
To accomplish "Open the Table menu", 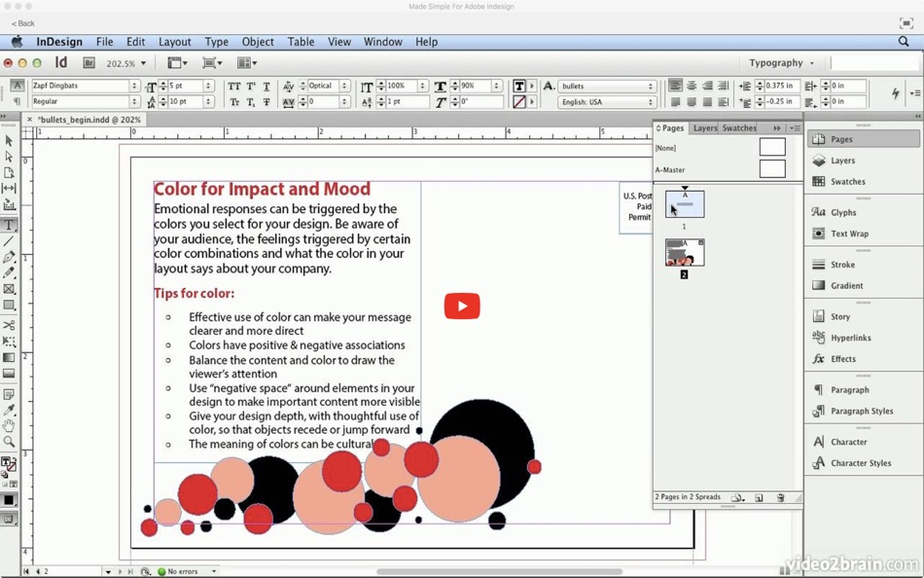I will 301,42.
